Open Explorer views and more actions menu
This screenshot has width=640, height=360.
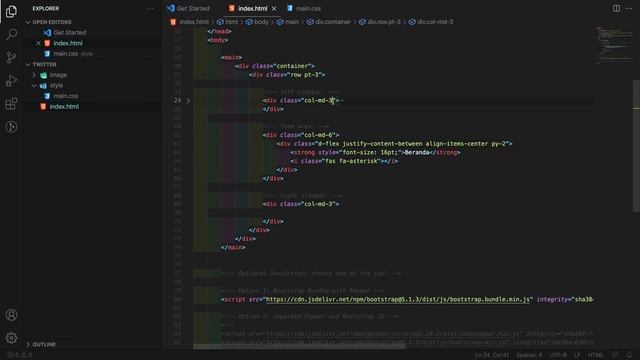pos(150,9)
